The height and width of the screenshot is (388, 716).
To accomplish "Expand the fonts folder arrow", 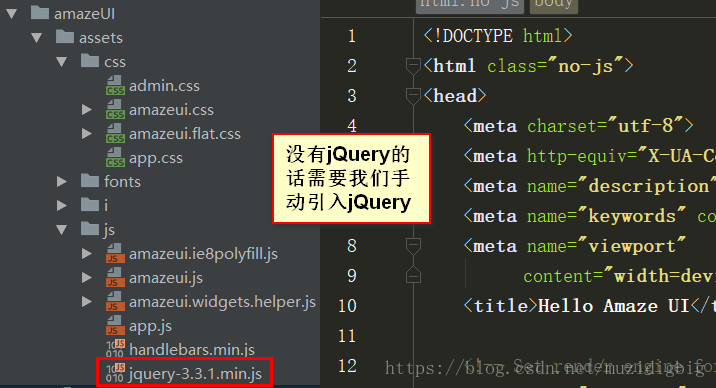I will point(62,182).
